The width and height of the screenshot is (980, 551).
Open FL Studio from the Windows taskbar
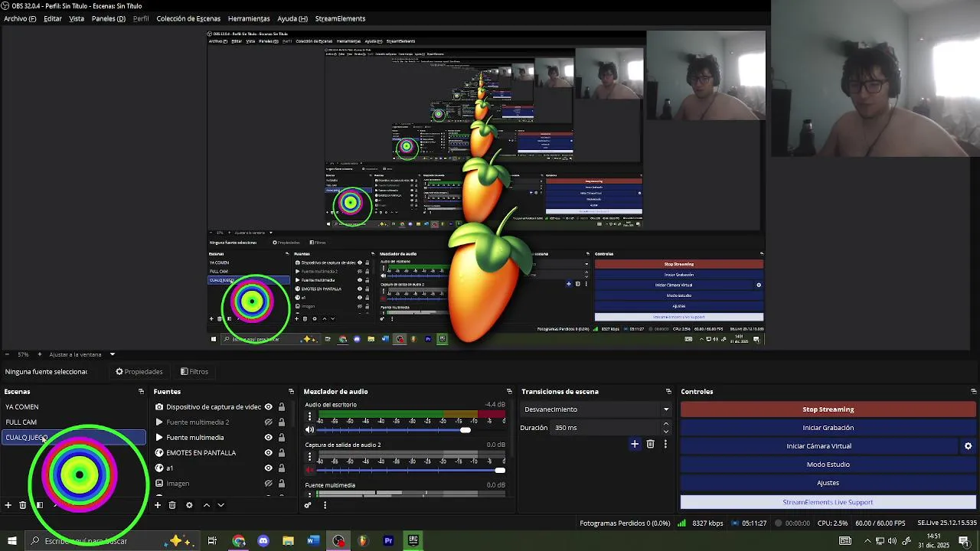(363, 541)
